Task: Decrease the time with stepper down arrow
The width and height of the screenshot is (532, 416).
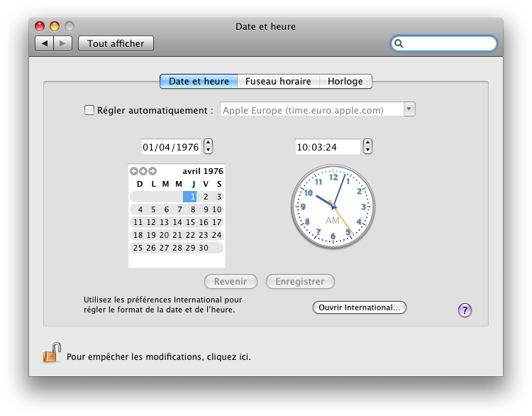Action: click(367, 150)
